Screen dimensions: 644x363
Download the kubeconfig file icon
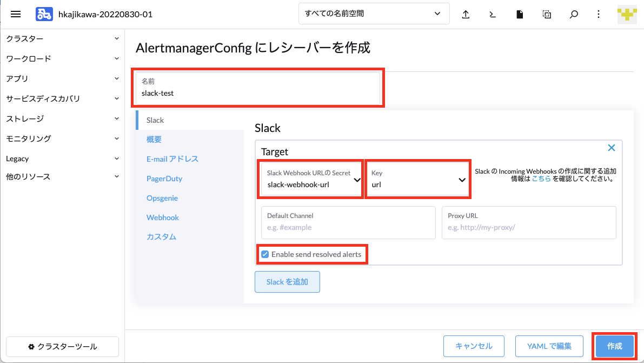point(520,15)
